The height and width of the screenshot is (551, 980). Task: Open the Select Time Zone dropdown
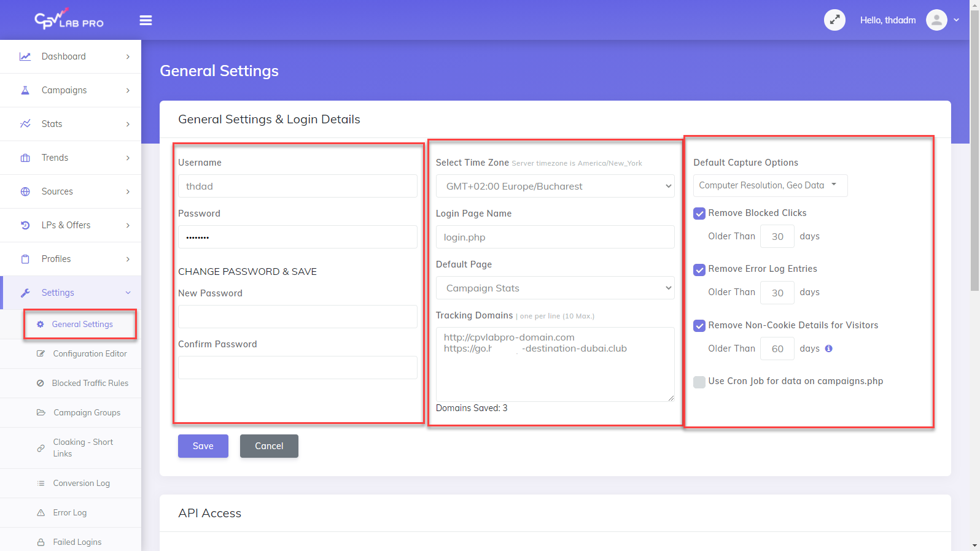(x=554, y=186)
